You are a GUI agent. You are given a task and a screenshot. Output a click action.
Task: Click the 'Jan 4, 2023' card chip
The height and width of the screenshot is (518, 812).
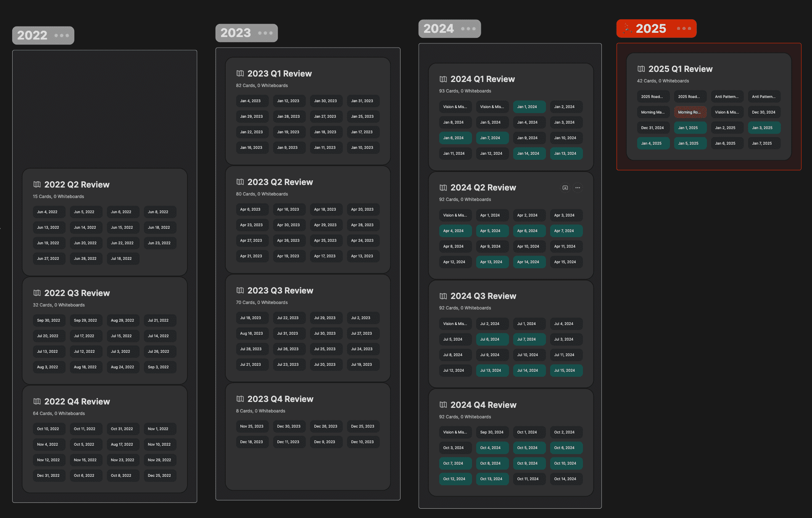[x=252, y=101]
